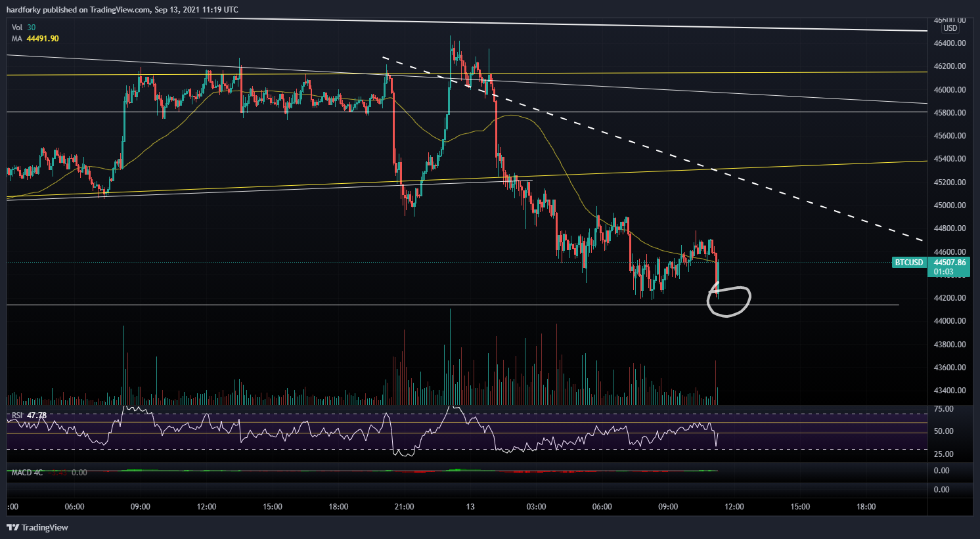Click the 43400.00 price axis label

click(x=950, y=391)
